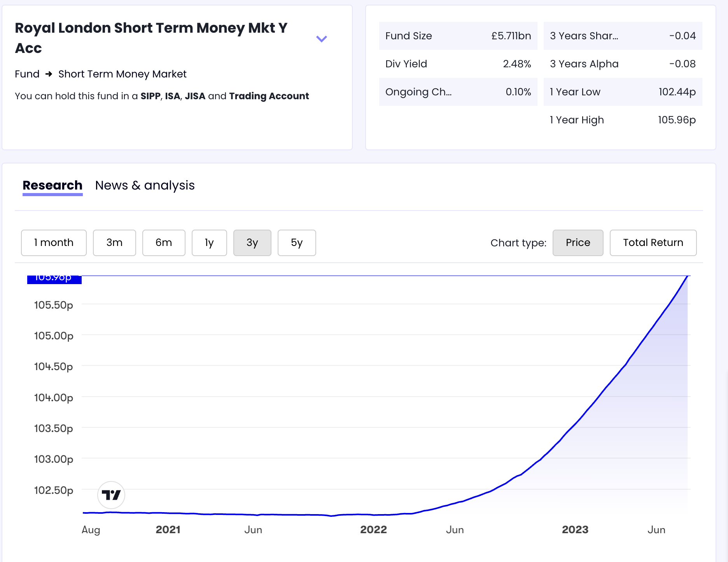The image size is (728, 562).
Task: Click the truncated 3 Years Shar... label
Action: tap(584, 36)
